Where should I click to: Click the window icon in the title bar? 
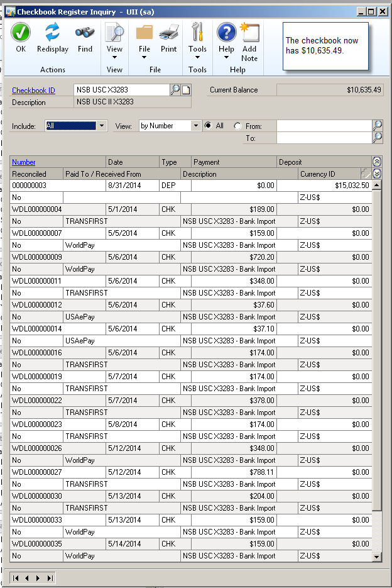tap(11, 11)
